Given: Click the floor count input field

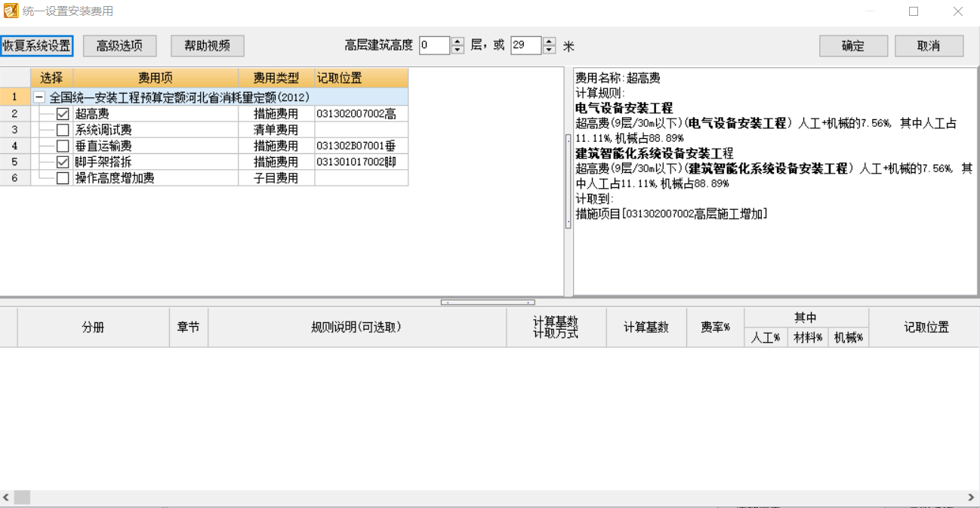Looking at the screenshot, I should click(x=434, y=45).
